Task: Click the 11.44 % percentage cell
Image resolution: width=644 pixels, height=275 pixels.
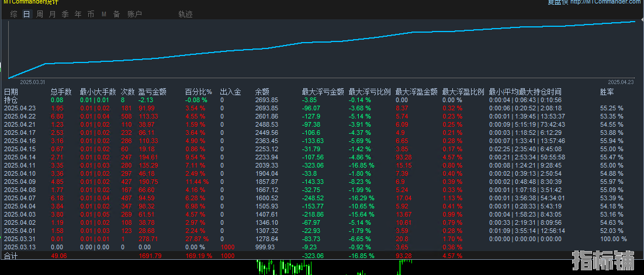Action: click(x=197, y=182)
